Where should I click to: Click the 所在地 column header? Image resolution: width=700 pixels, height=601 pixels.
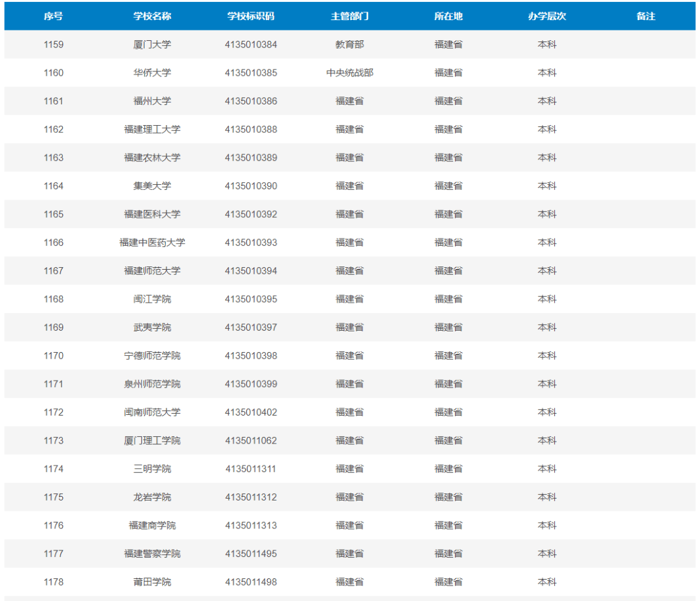(x=449, y=16)
